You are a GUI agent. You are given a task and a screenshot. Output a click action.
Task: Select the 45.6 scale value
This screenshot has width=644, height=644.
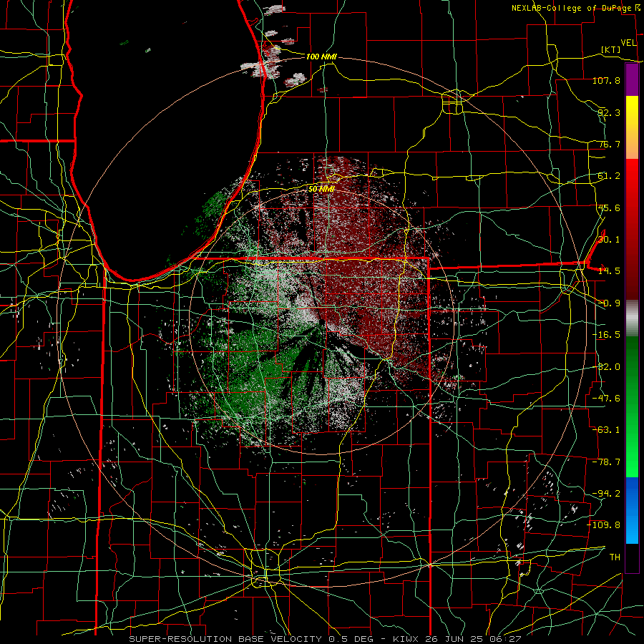point(609,208)
